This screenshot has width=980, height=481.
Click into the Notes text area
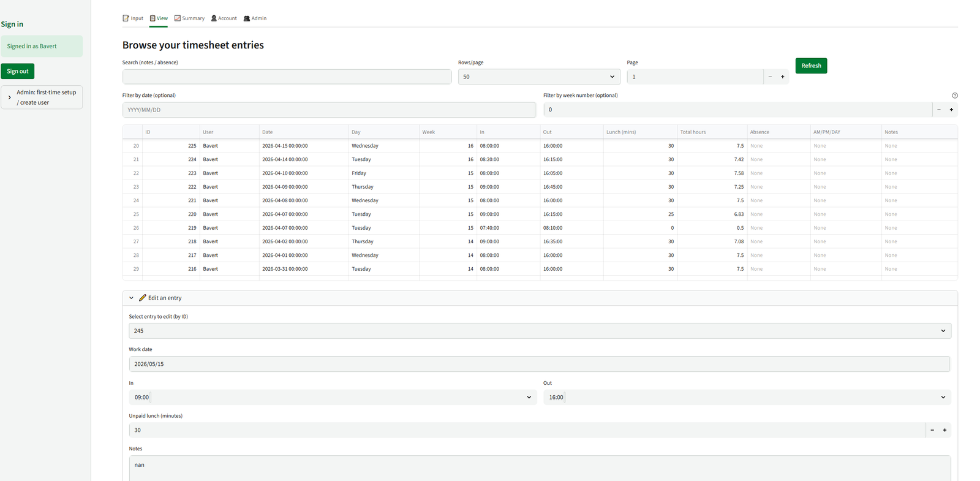(x=540, y=468)
